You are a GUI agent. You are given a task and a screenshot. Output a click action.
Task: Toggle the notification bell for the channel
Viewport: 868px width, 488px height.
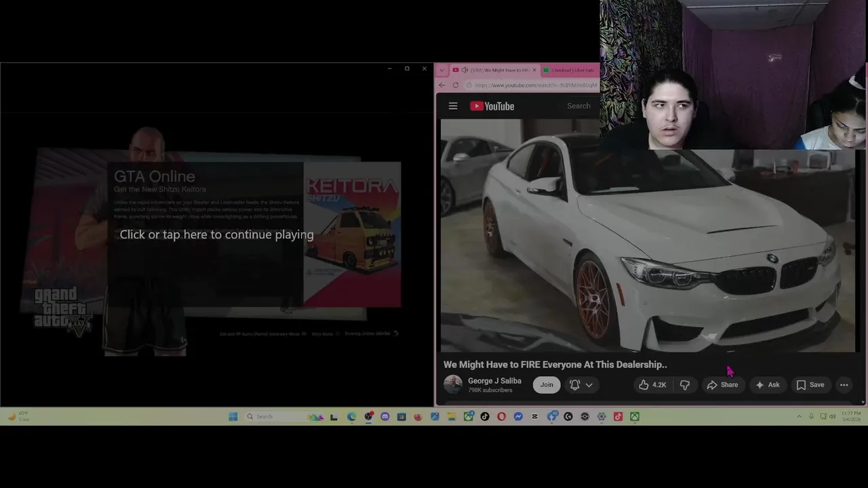tap(574, 385)
